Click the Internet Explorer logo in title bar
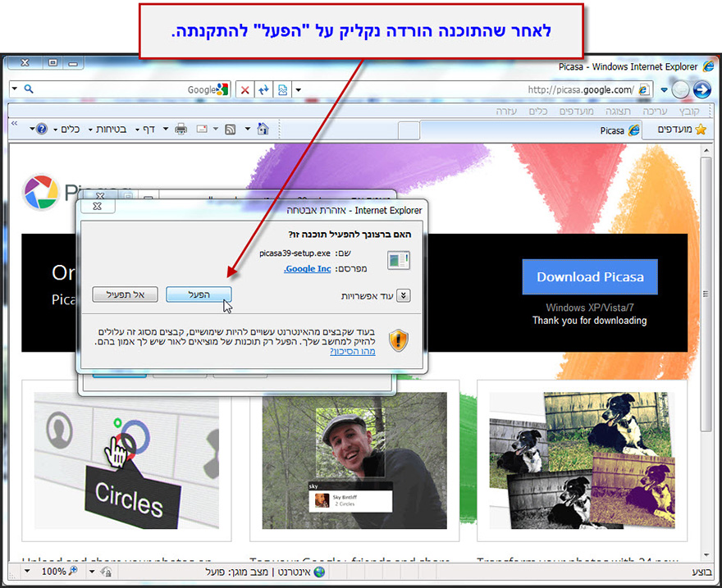 pyautogui.click(x=708, y=66)
